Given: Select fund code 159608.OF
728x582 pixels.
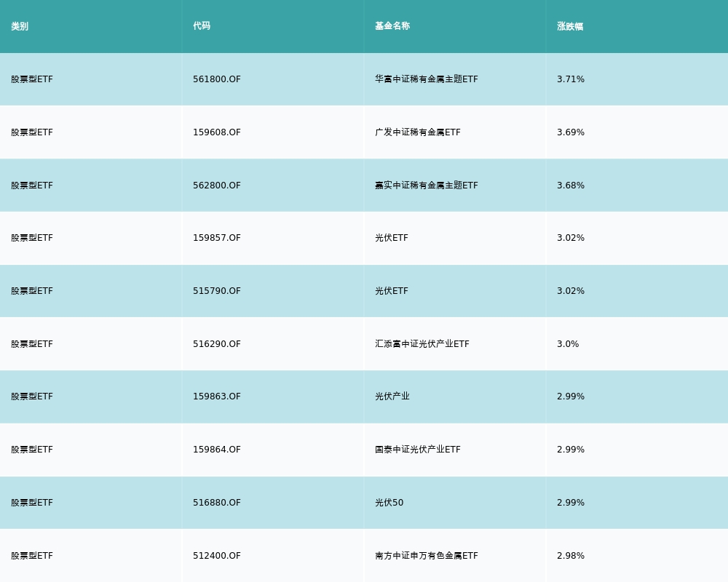Looking at the screenshot, I should pos(217,132).
